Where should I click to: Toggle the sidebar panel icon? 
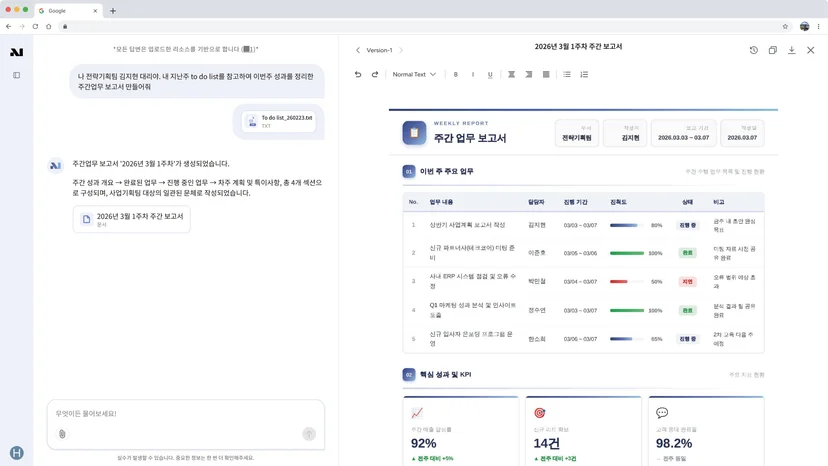pos(16,75)
